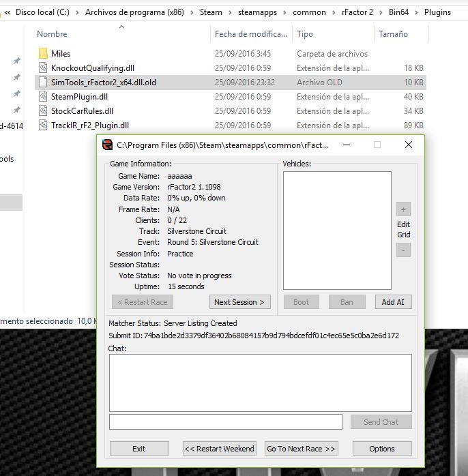468x476 pixels.
Task: Click the Submit ID hash text
Action: [x=272, y=336]
